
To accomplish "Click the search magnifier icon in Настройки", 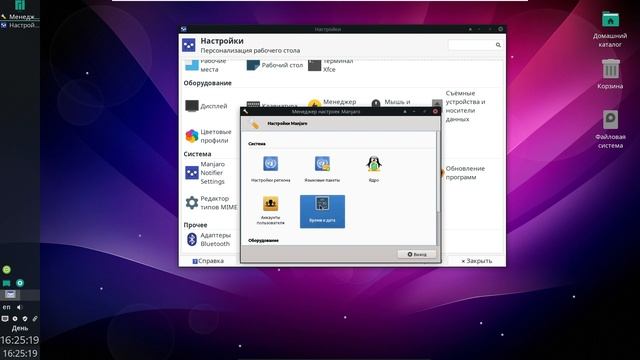I will pyautogui.click(x=498, y=45).
